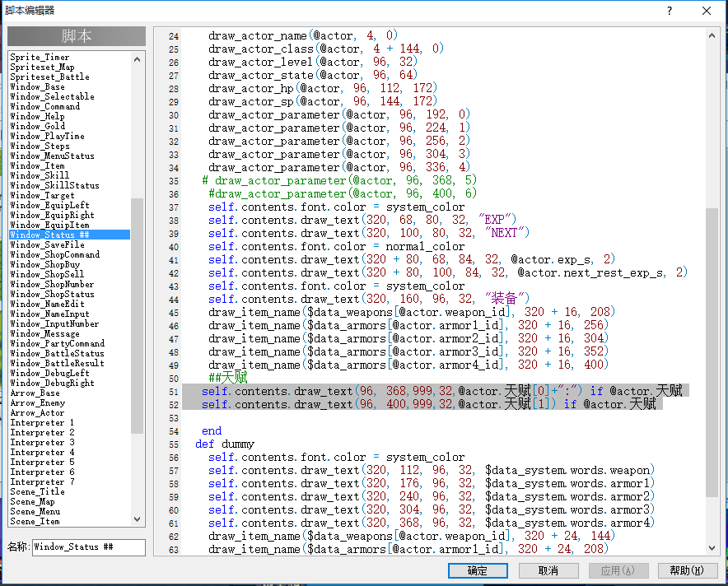Click the script name input field

(x=89, y=547)
